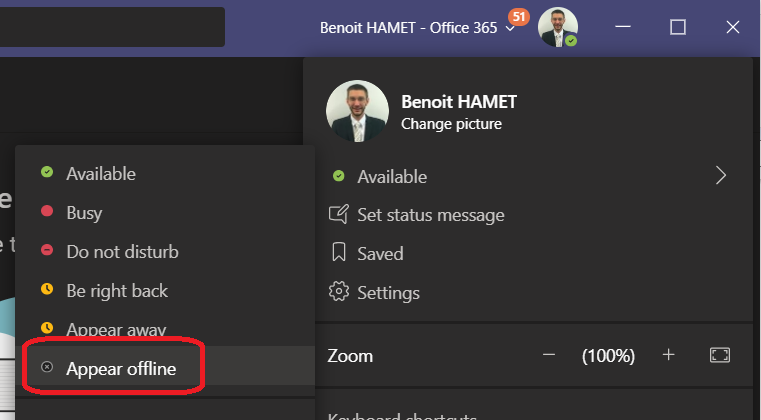This screenshot has width=761, height=420.
Task: Open the Office 365 tenant dropdown arrow
Action: [511, 28]
